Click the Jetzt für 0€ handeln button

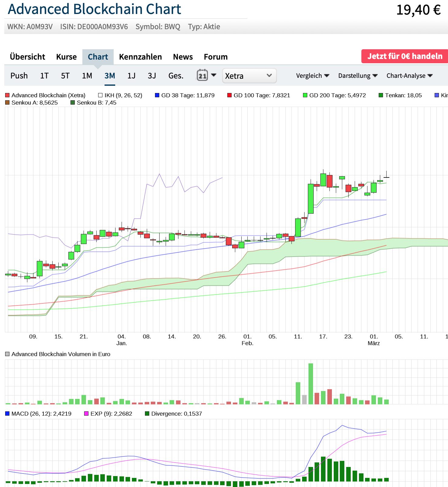click(x=405, y=56)
